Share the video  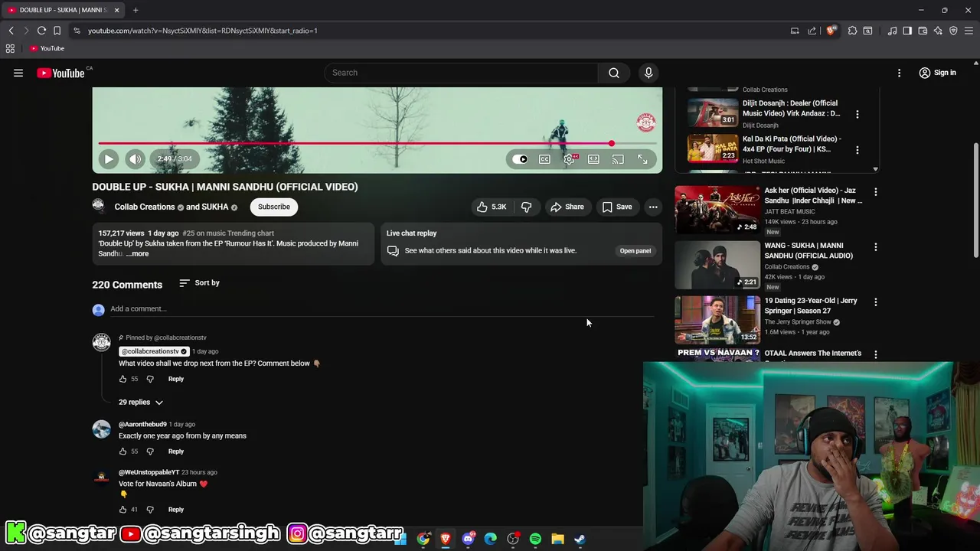pyautogui.click(x=567, y=207)
